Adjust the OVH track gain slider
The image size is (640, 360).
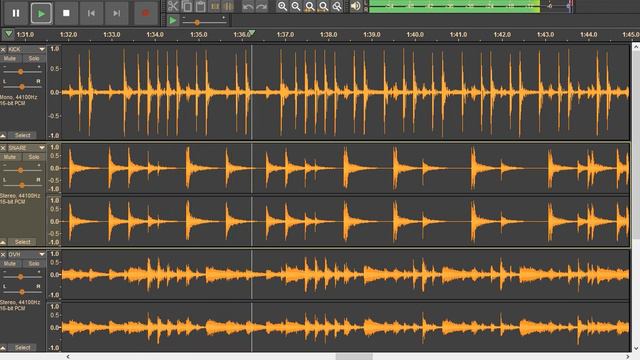coord(21,276)
